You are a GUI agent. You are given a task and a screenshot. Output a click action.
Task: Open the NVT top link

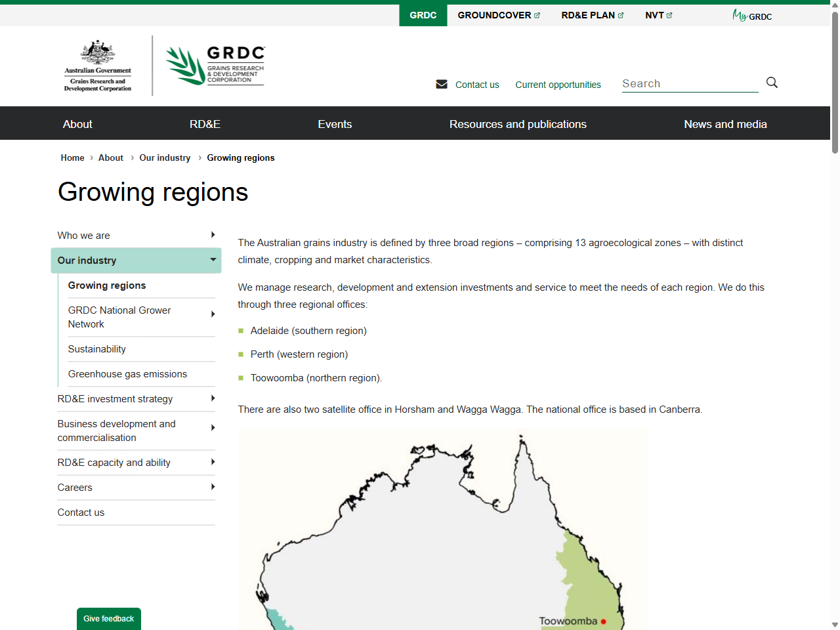point(654,15)
